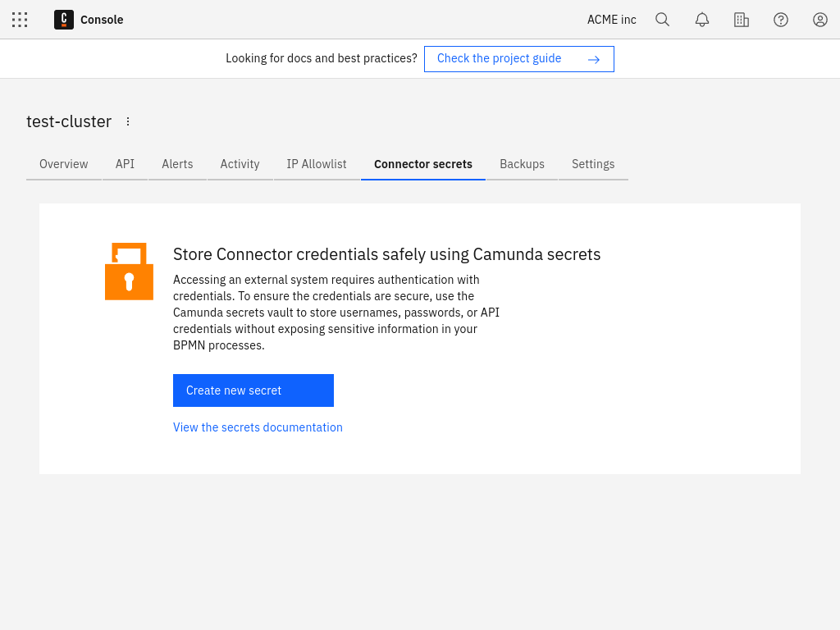The width and height of the screenshot is (840, 630).
Task: Click the ACME inc organization name
Action: (612, 20)
